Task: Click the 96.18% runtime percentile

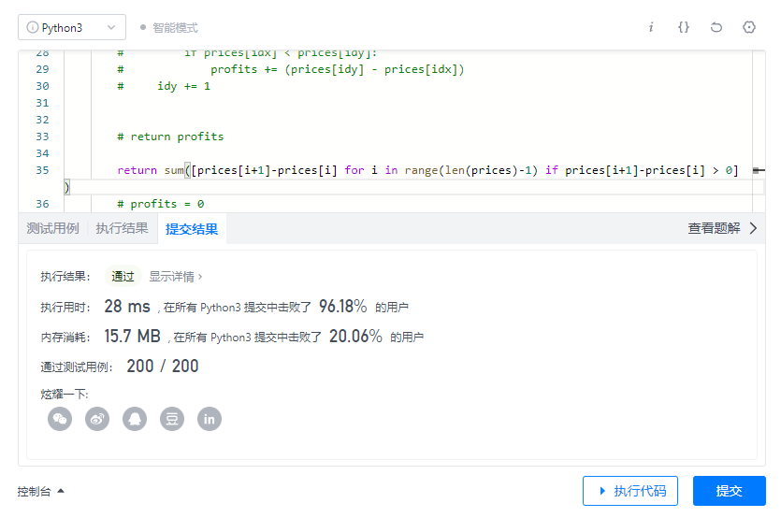Action: click(x=342, y=307)
